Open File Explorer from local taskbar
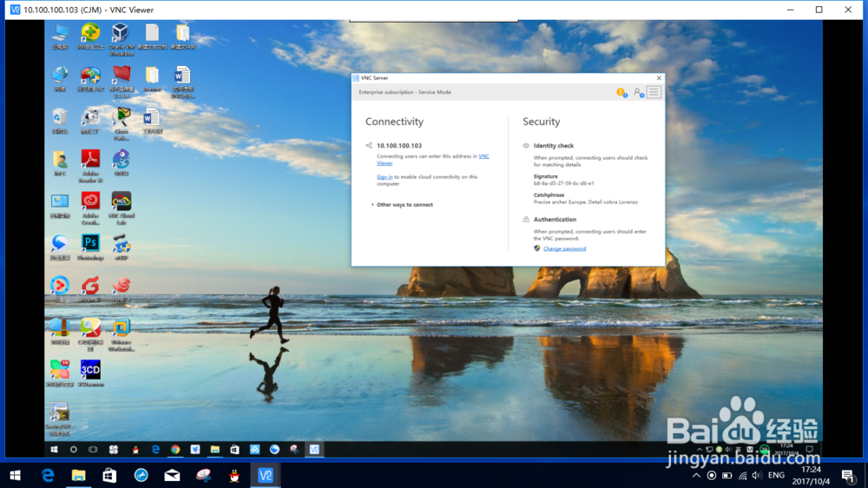 (78, 475)
